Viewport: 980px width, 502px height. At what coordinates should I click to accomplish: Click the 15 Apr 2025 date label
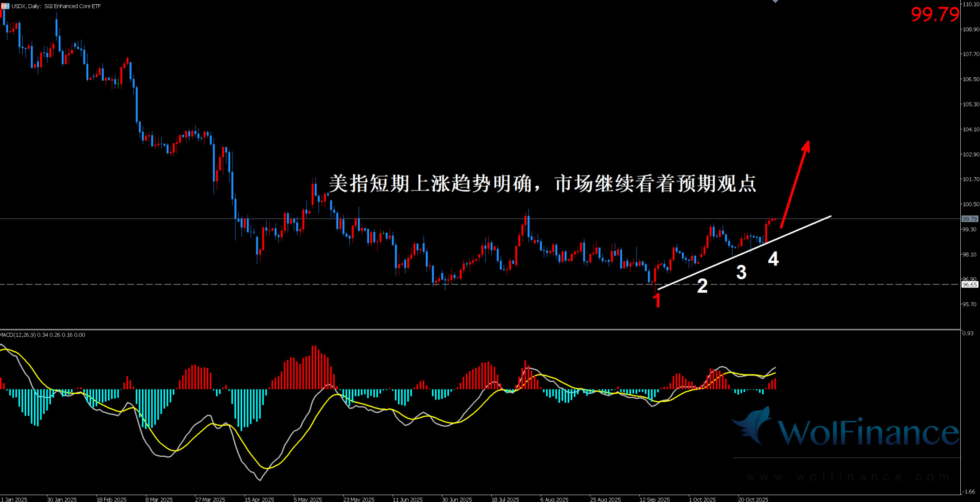point(259,499)
